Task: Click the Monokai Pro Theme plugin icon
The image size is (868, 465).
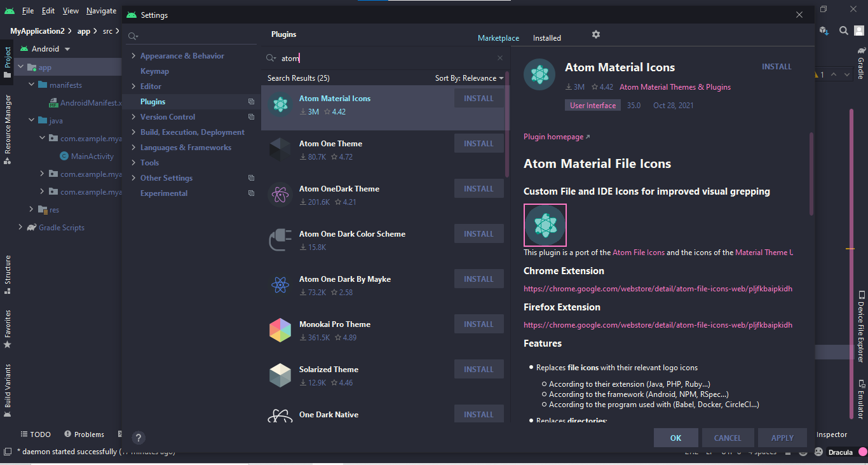Action: 280,330
